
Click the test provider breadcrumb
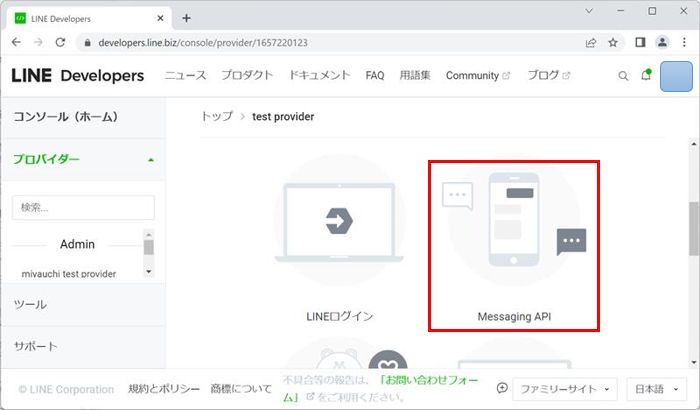[283, 117]
